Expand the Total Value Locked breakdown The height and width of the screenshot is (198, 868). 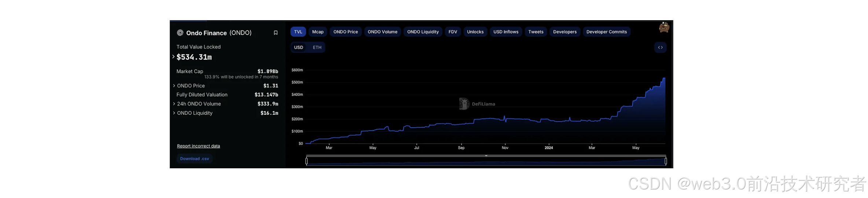173,56
